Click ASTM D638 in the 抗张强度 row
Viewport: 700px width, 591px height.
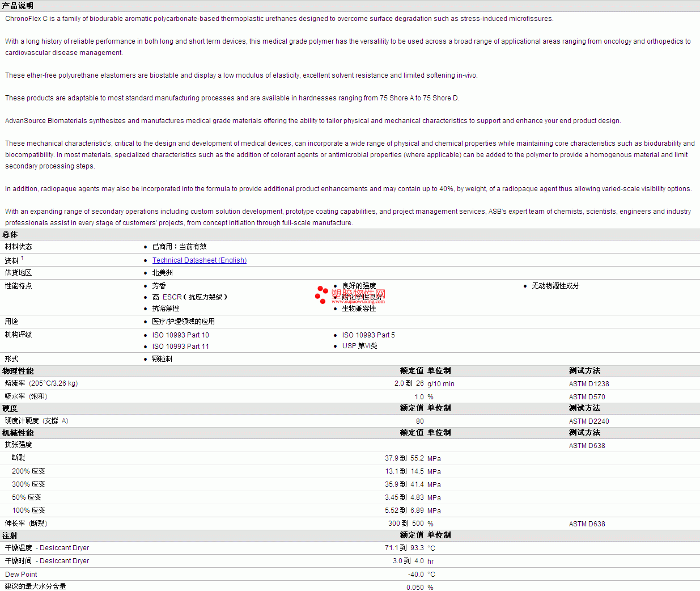click(x=587, y=446)
